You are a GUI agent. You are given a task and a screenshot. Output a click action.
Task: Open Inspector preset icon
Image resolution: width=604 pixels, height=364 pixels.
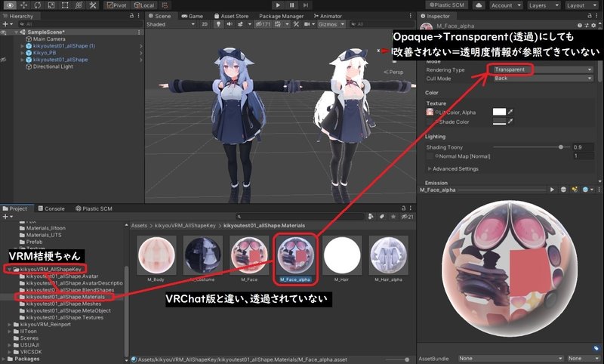click(587, 26)
